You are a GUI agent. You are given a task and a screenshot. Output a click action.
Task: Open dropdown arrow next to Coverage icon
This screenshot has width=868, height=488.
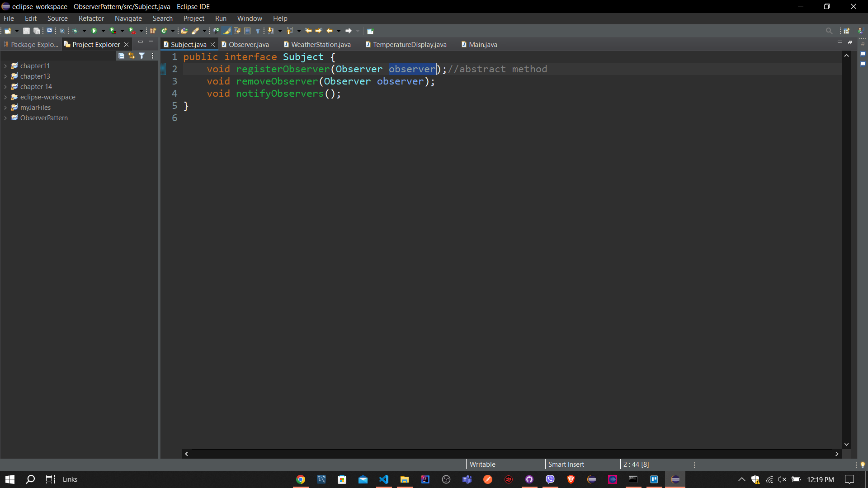click(x=122, y=31)
